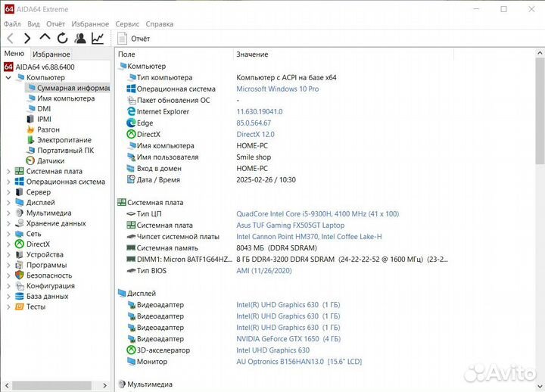Select AIDA64 v6.88.6400 root tree item
Screen dimensions: 545x392
39,67
